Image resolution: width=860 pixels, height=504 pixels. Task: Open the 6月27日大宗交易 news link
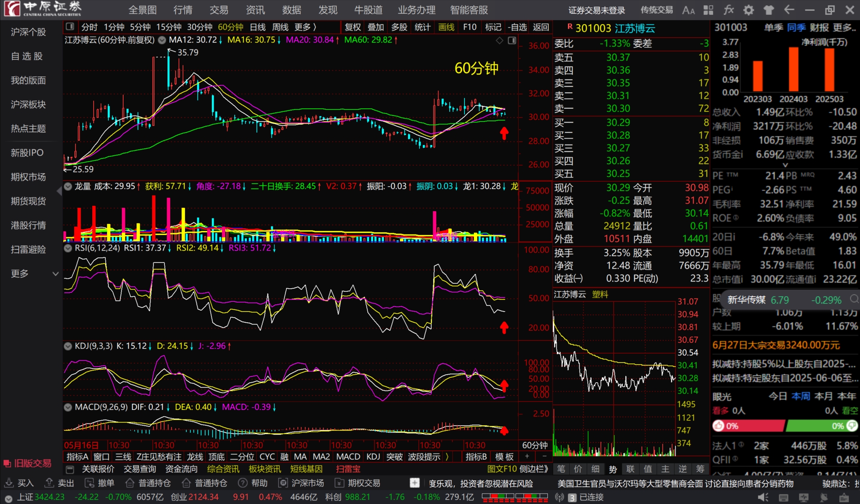coord(776,345)
